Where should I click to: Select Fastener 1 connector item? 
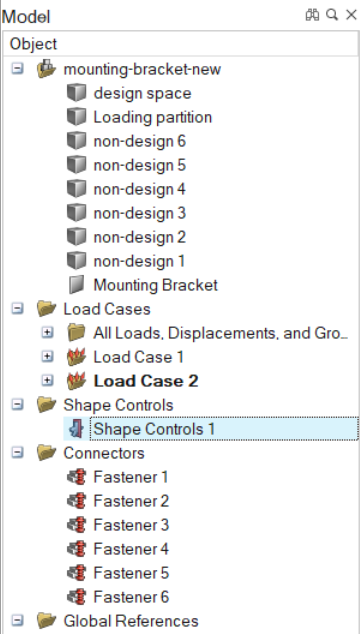click(x=131, y=477)
